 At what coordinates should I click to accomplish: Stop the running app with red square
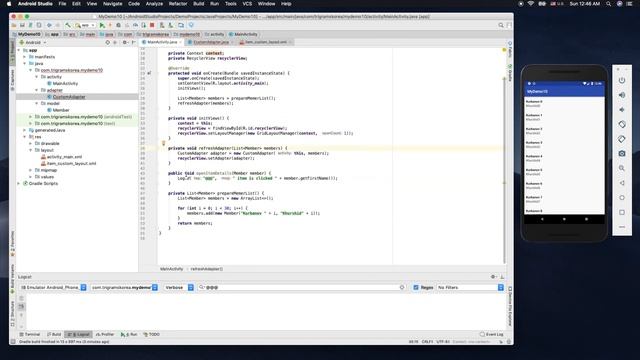click(x=152, y=25)
